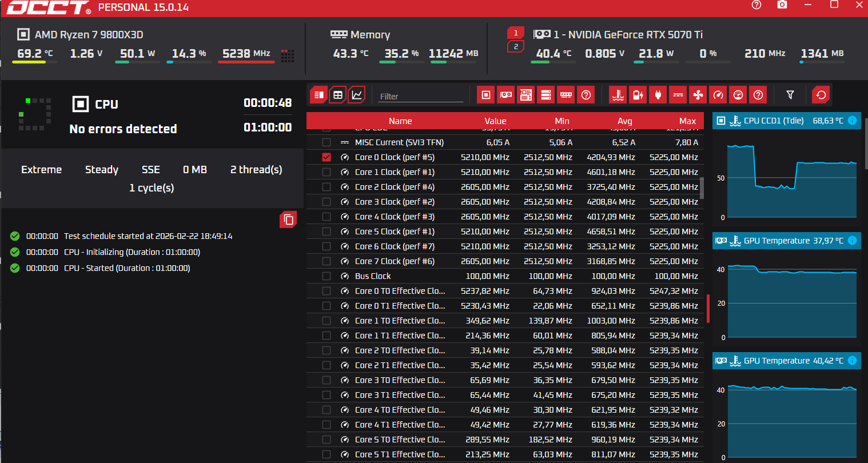Toggle the motherboard hardware filter icon

coord(525,95)
